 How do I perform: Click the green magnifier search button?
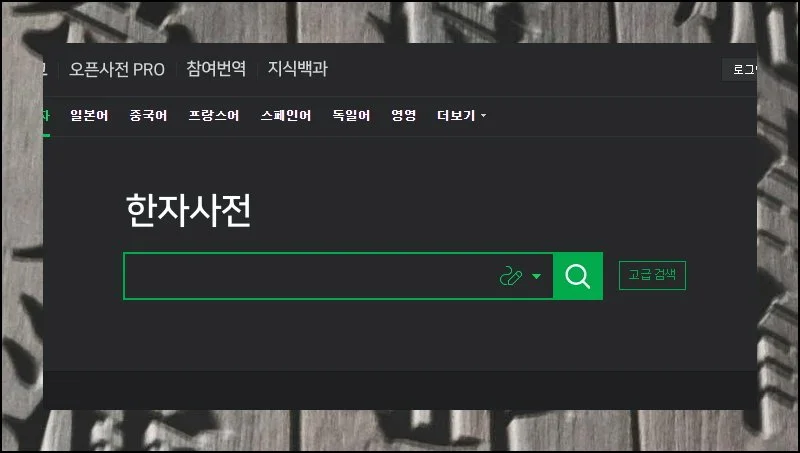578,276
